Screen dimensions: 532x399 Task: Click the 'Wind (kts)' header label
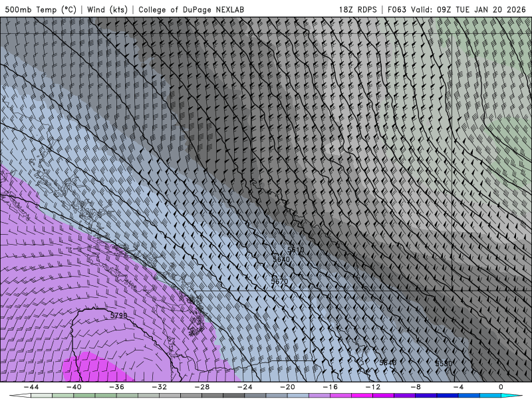(107, 9)
